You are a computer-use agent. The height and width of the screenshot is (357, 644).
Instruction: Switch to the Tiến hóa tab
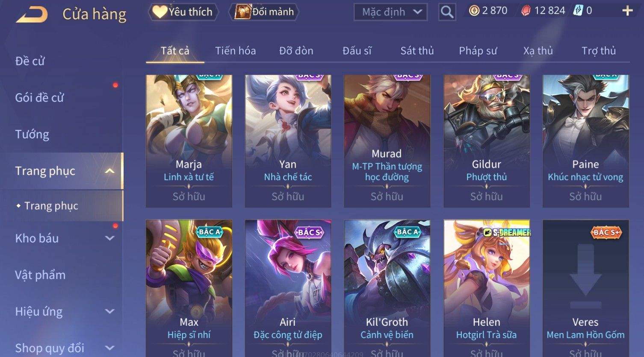click(x=235, y=51)
